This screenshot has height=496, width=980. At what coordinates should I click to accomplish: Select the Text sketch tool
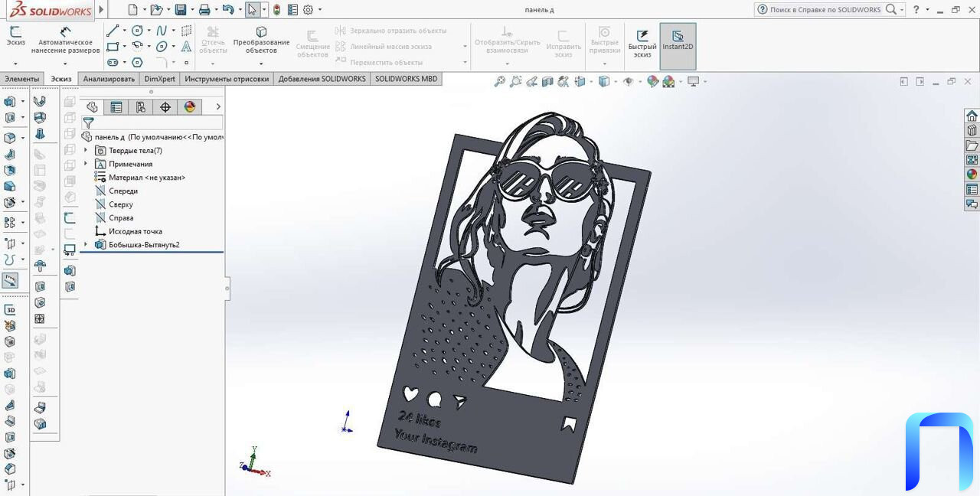tap(186, 47)
